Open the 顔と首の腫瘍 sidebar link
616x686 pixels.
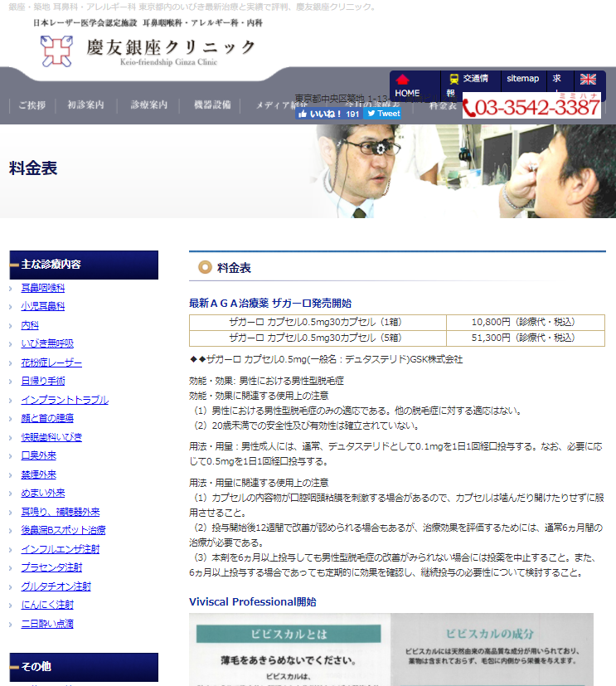pyautogui.click(x=47, y=418)
